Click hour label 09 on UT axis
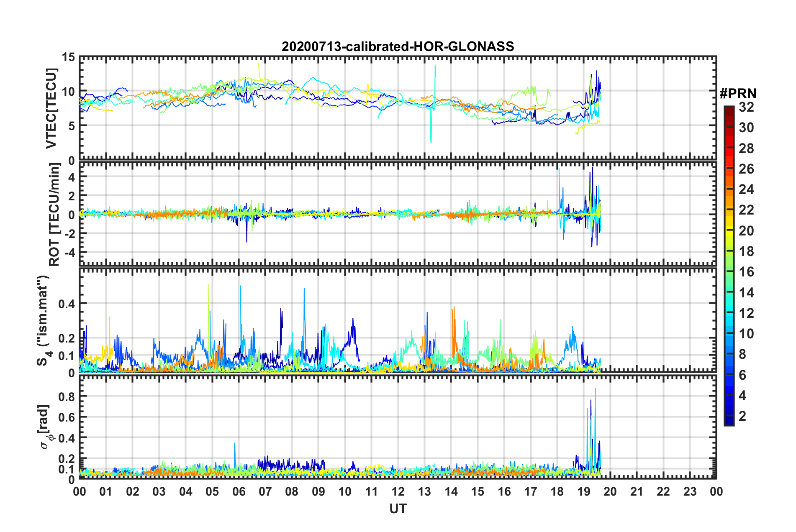Viewport: 796px width, 532px height. [x=318, y=491]
